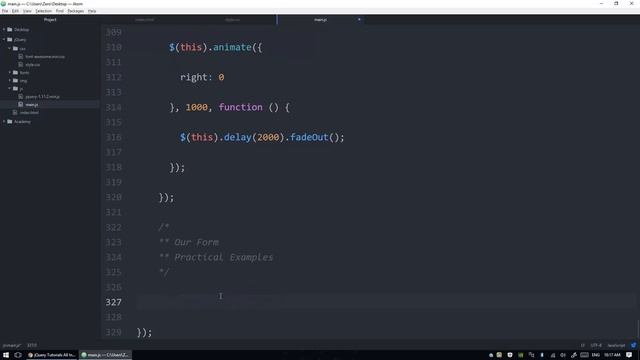Switch to jQuery Tutorials taskbar window
Image resolution: width=640 pixels, height=360 pixels.
click(52, 355)
